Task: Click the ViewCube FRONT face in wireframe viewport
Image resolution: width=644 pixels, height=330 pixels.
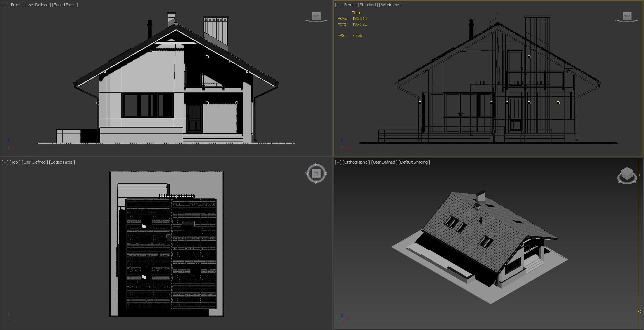Action: click(627, 16)
